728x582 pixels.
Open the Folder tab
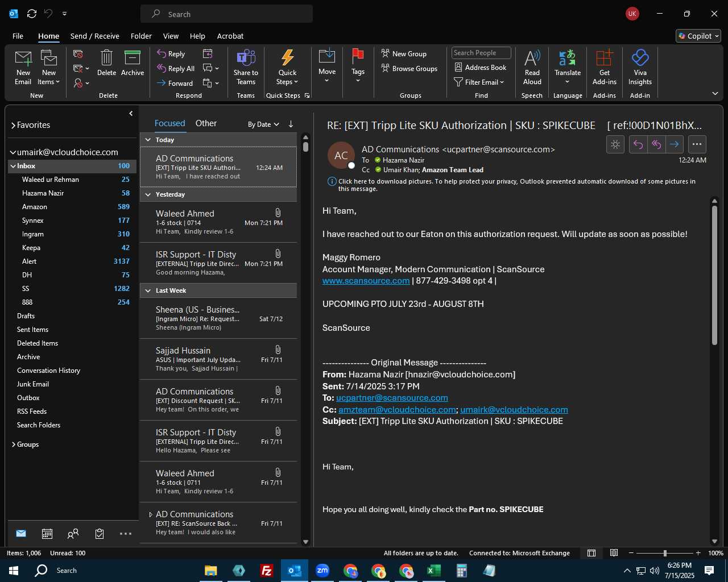click(x=141, y=36)
